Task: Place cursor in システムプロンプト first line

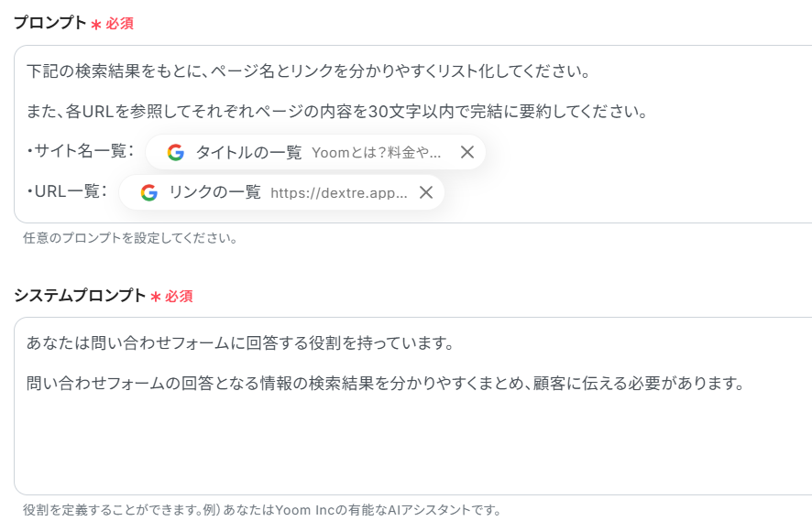Action: pos(240,343)
